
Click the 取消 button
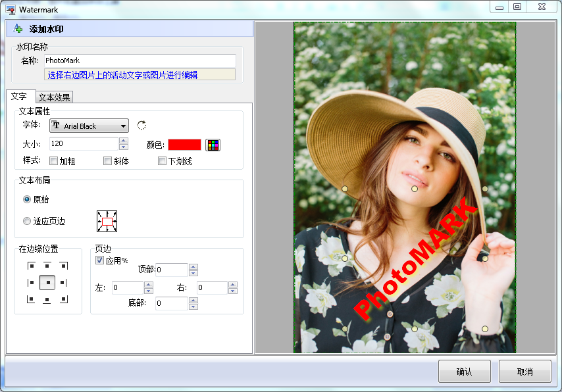coord(524,372)
